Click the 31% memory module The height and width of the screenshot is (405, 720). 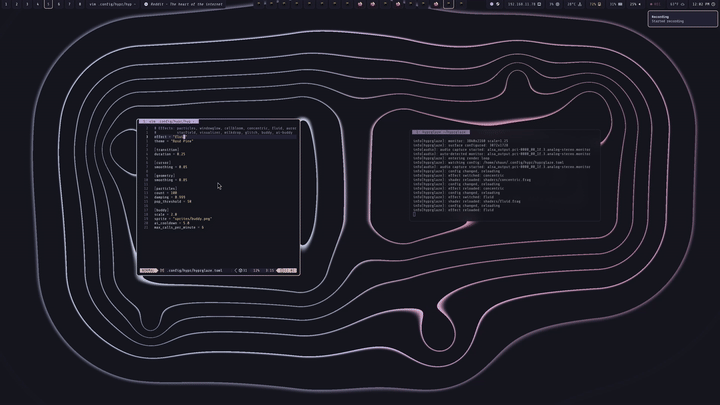click(616, 4)
